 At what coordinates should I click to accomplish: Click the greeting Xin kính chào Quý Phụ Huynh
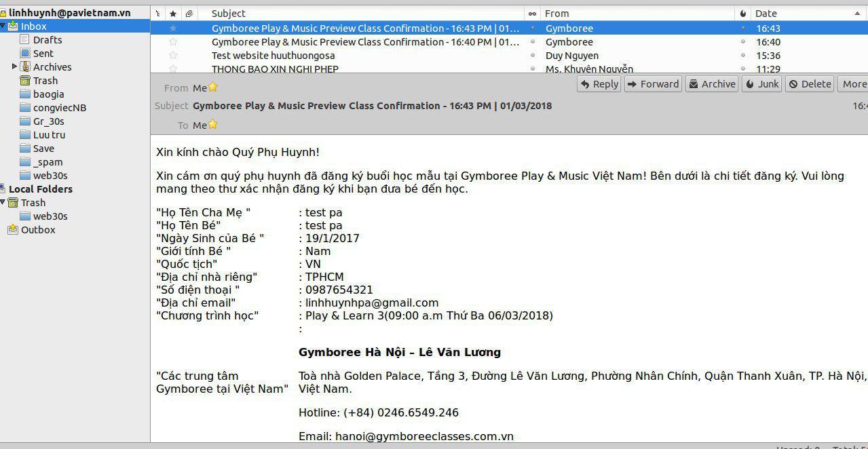(x=238, y=152)
